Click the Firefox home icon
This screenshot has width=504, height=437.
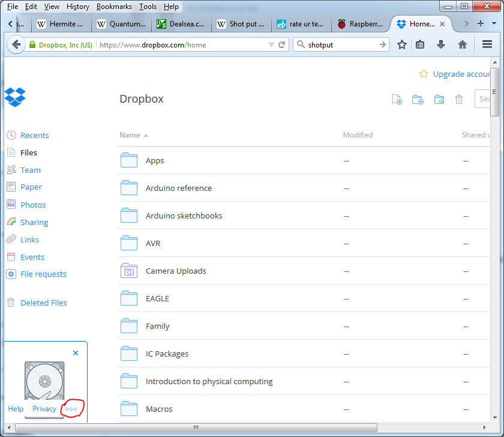point(463,44)
